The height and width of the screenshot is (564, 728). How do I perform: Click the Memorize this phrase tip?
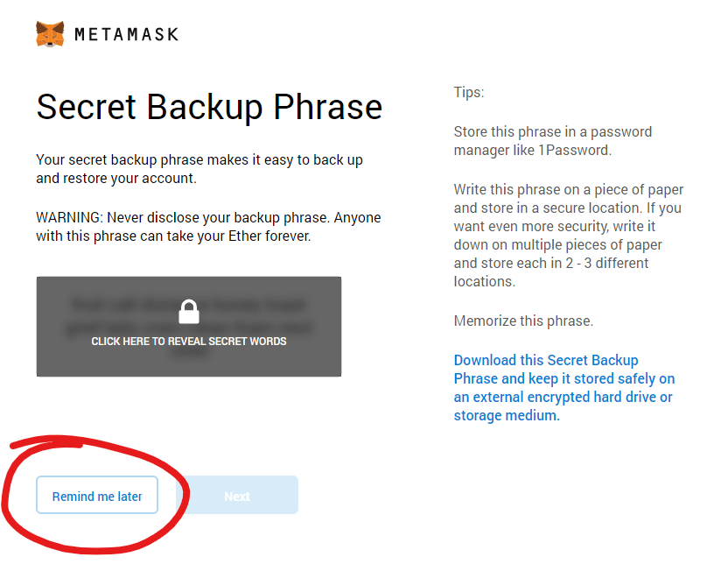click(523, 321)
